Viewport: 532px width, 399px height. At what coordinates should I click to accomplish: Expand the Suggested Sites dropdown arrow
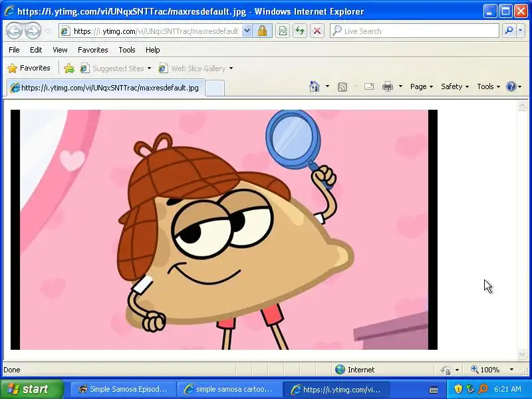(149, 68)
